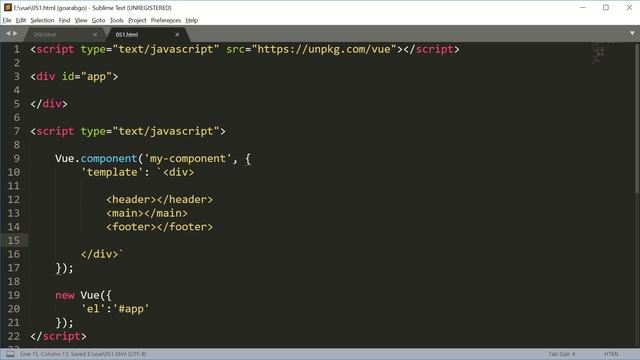
Task: Click the 'template' key on line 10
Action: point(112,172)
